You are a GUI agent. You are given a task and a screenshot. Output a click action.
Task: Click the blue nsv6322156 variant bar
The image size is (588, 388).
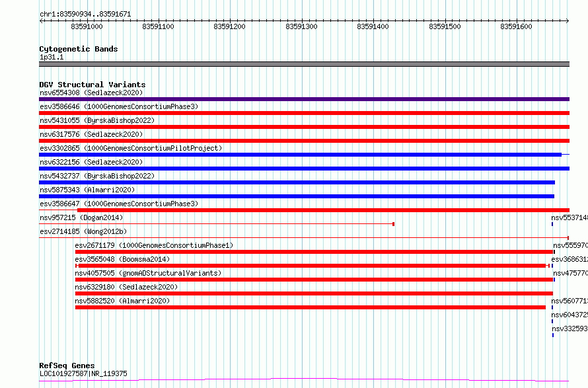[x=304, y=169]
